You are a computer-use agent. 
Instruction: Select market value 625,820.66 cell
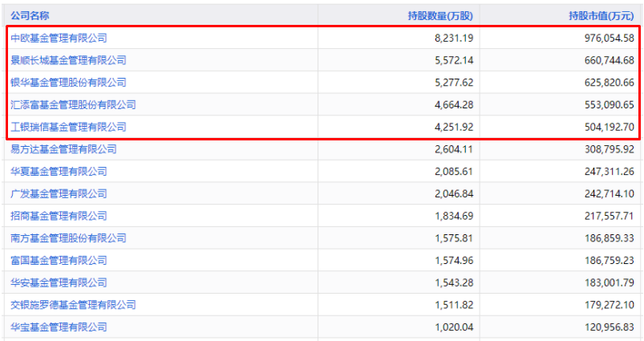point(610,83)
